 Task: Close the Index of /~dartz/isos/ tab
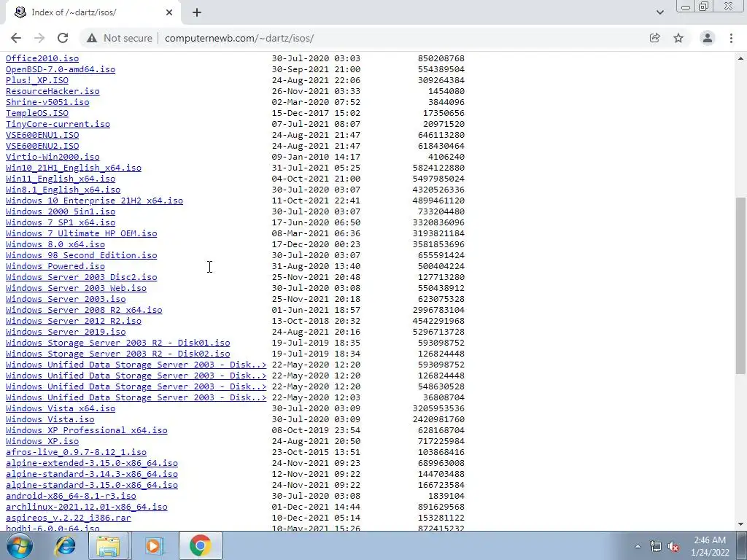click(169, 12)
